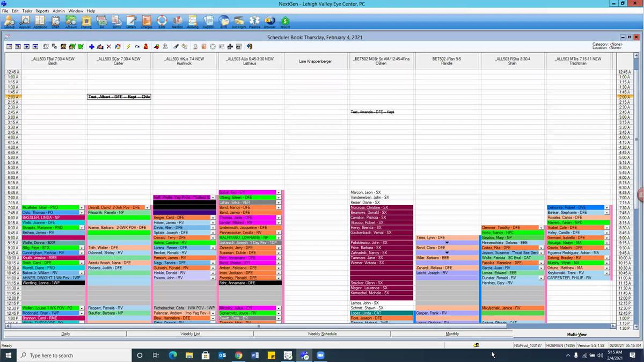Open the Admin menu

(58, 11)
